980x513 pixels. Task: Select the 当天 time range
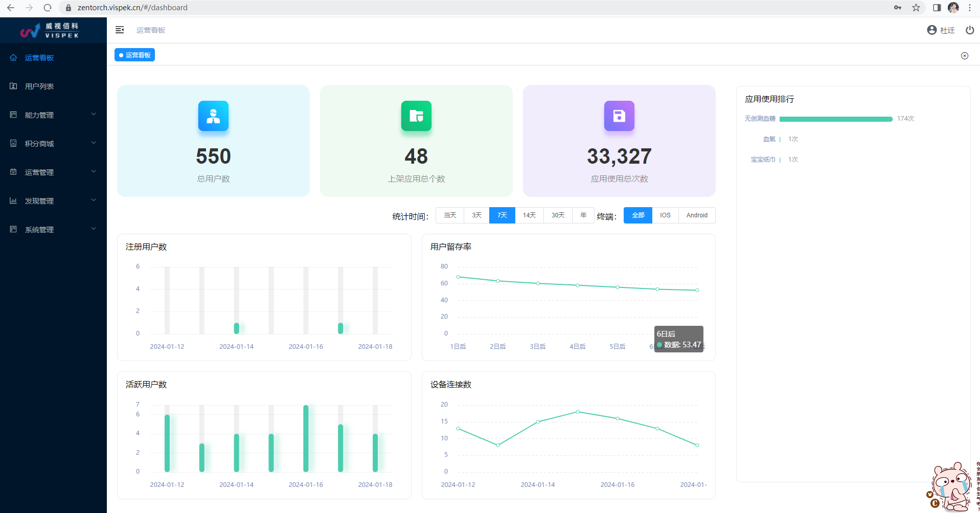450,215
